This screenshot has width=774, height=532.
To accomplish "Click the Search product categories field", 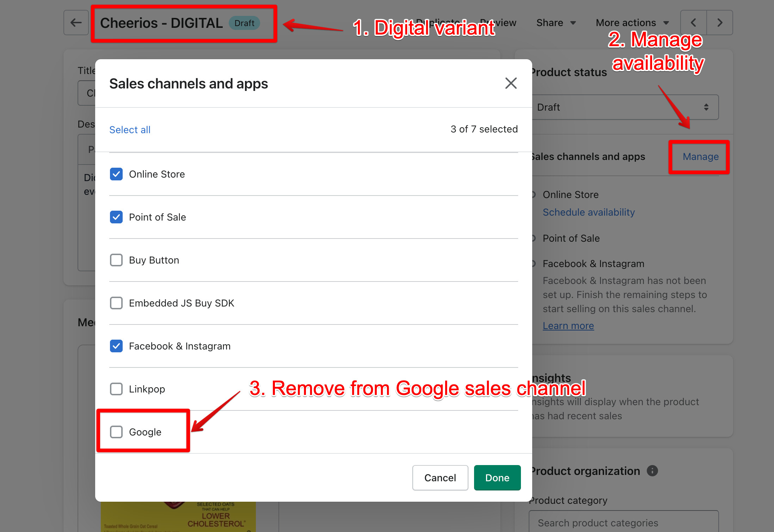I will [x=624, y=522].
